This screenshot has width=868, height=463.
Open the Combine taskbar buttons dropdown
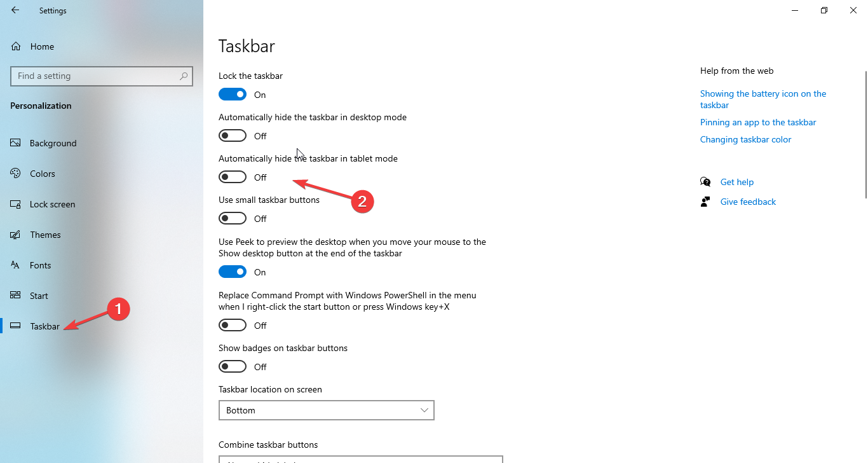[x=360, y=459]
